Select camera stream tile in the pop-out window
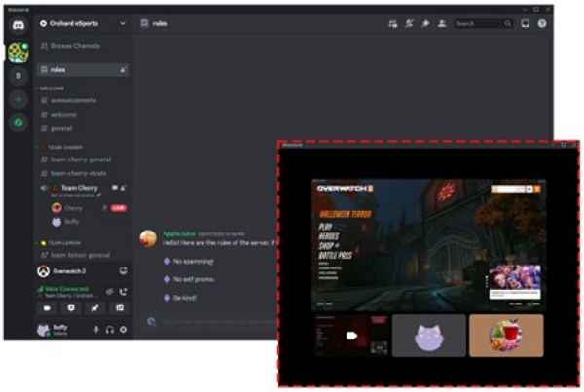Viewport: 584px width, 392px height. (352, 336)
